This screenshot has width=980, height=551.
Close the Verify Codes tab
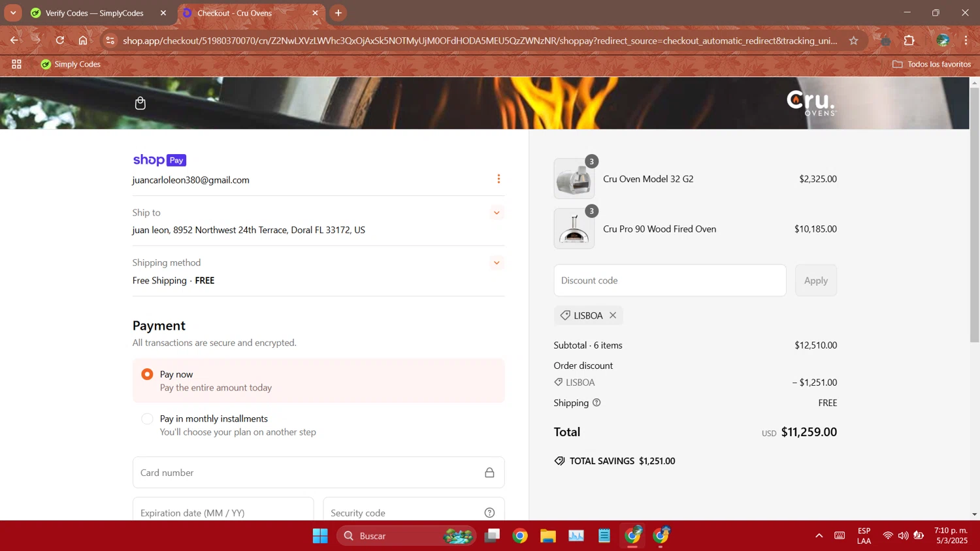tap(163, 13)
